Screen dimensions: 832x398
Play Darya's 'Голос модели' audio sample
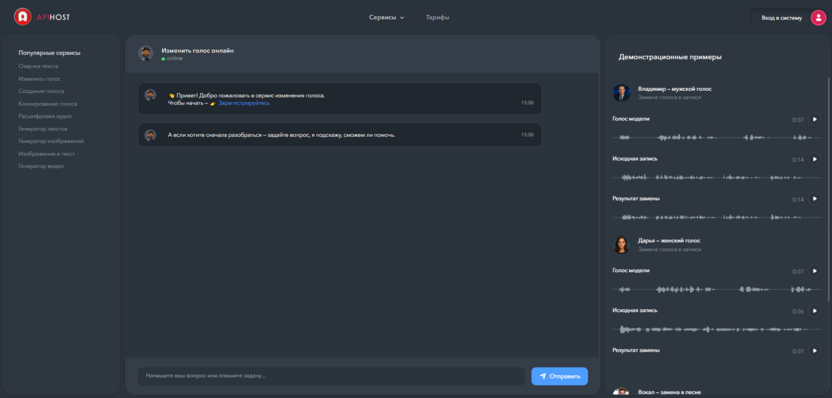814,271
